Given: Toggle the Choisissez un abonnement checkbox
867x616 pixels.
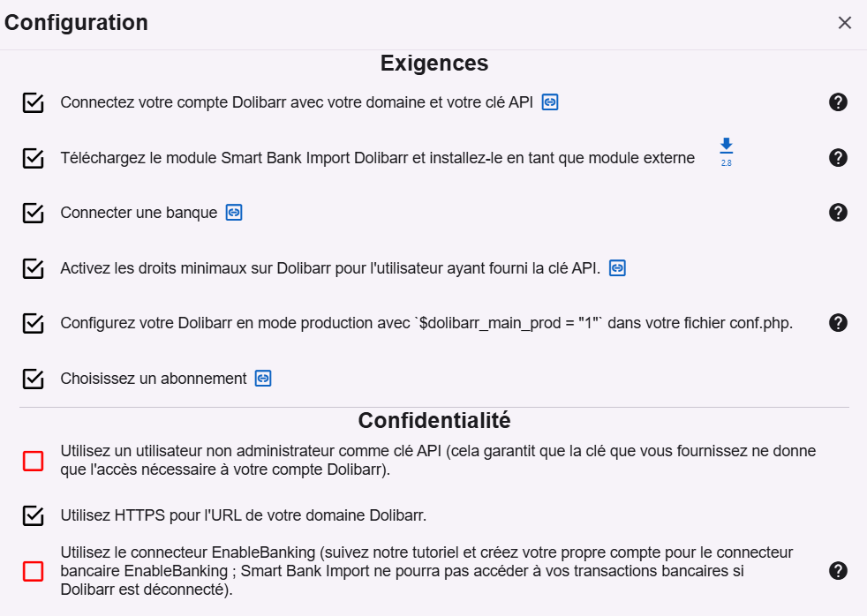Looking at the screenshot, I should coord(34,379).
